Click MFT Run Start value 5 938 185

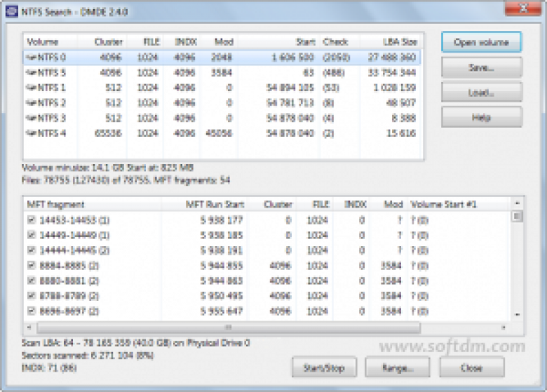222,235
